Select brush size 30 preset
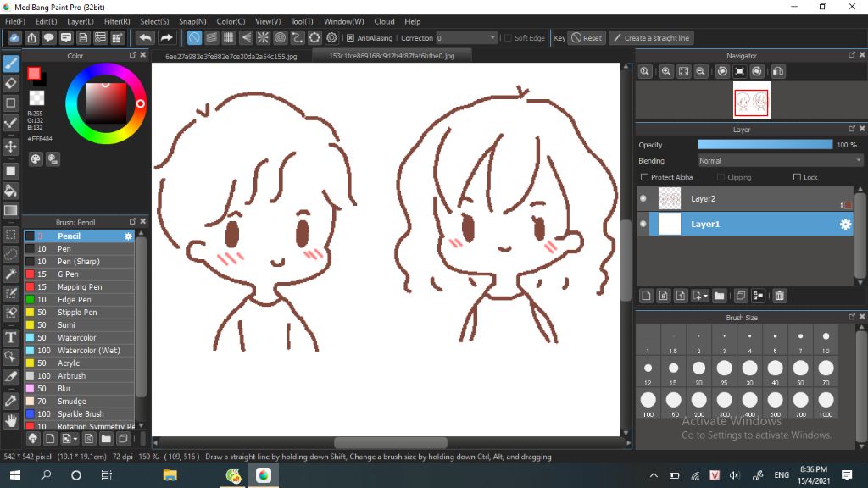868x488 pixels. click(x=749, y=371)
